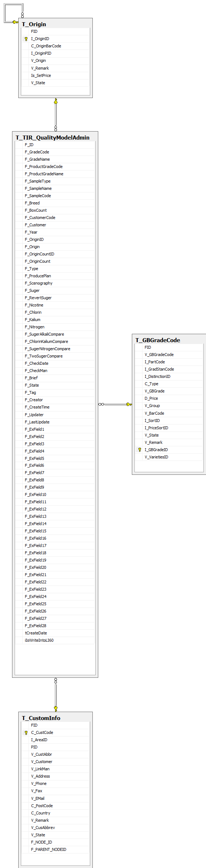This screenshot has height=868, width=206.
Task: Click the F_ChlorinKaliumCompare row
Action: point(55,342)
